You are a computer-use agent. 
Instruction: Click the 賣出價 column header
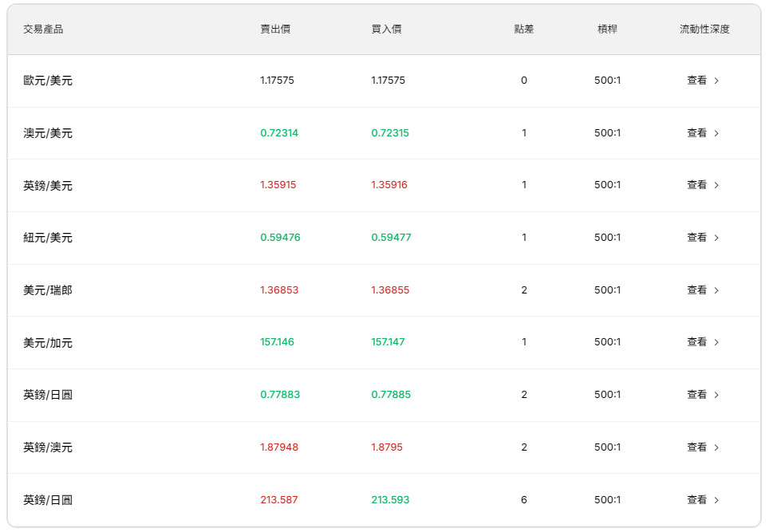click(275, 30)
